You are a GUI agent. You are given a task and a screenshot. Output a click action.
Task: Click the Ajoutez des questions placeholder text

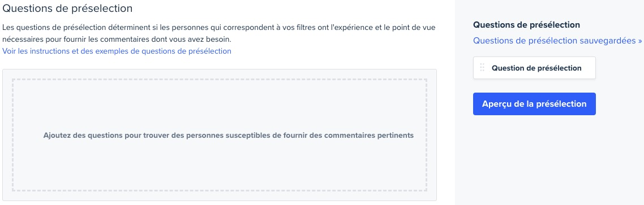tap(229, 136)
